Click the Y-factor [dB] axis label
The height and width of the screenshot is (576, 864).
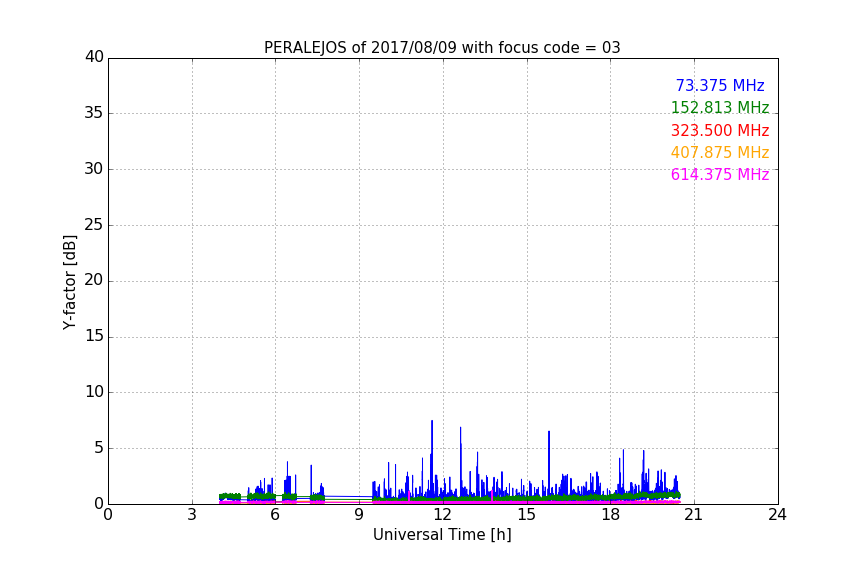point(69,282)
